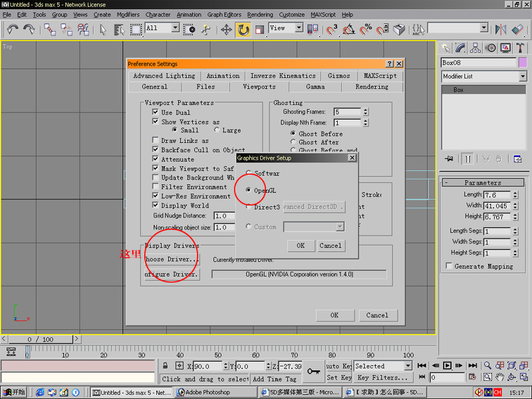Click the Configure Modifier Sets icon

pos(517,159)
